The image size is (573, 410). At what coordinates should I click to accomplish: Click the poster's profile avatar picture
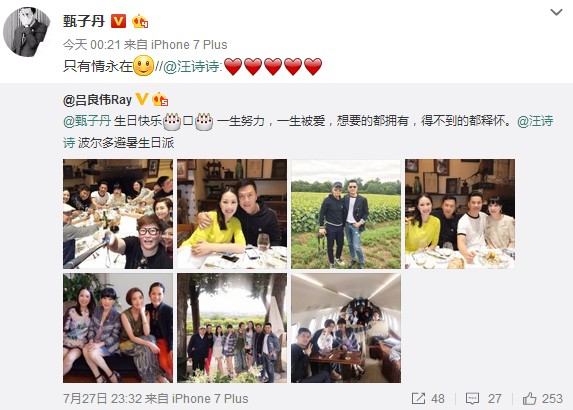[x=27, y=32]
